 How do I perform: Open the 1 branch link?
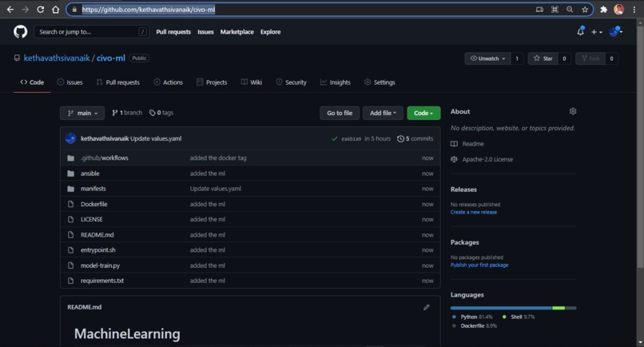(127, 113)
